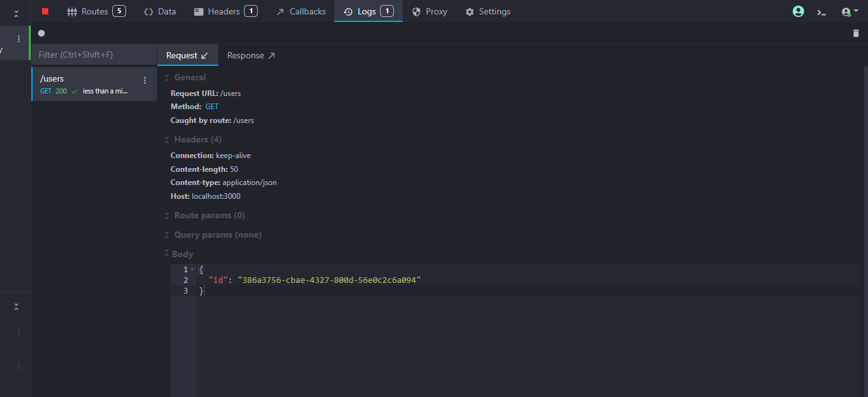Click the shield icon on the Proxy tab
Viewport: 868px width, 397px height.
tap(416, 12)
